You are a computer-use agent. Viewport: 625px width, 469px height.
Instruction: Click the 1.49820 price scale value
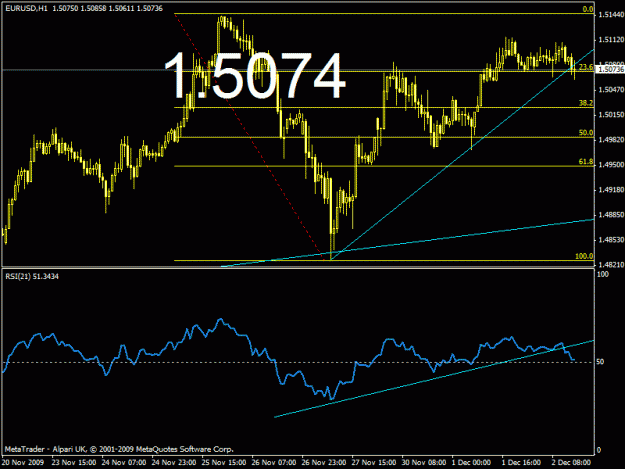pos(611,139)
